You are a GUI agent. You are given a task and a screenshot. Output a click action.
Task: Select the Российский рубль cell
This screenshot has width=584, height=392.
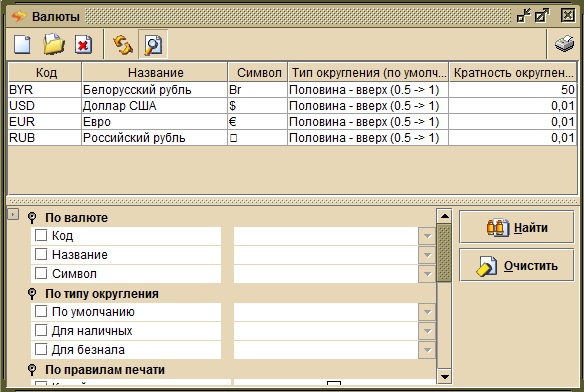155,138
